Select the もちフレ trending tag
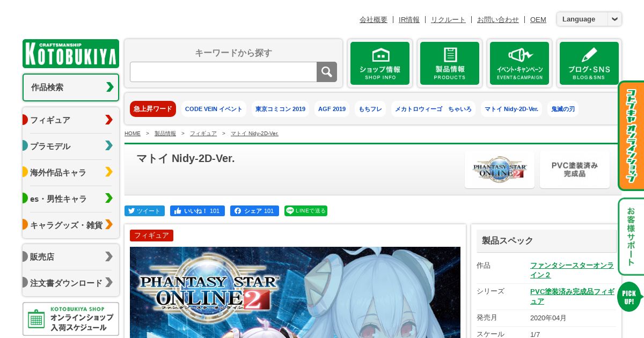 [x=370, y=109]
